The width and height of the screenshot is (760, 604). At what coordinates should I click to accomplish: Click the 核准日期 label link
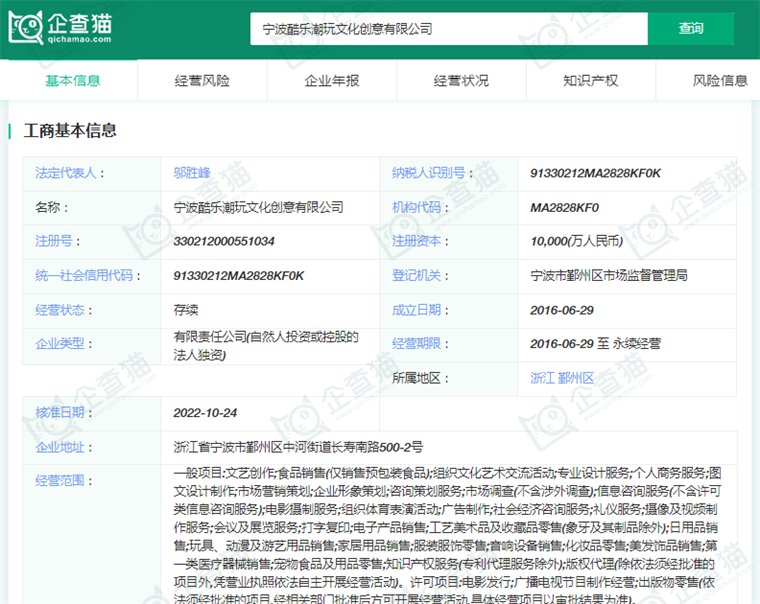(60, 413)
